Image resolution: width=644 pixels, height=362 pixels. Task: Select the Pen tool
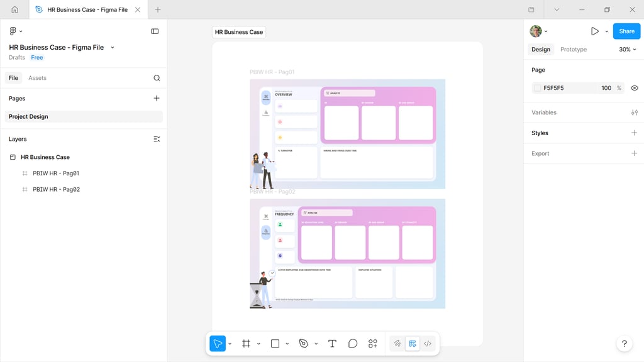point(303,343)
